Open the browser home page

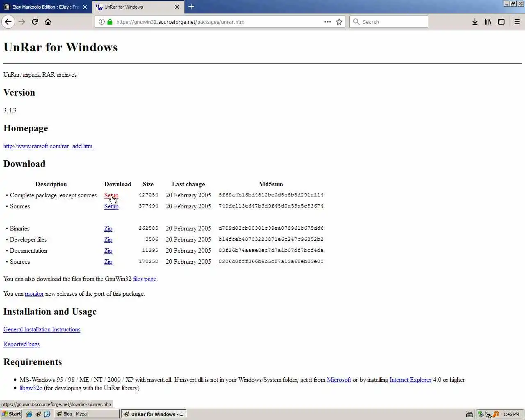click(x=48, y=22)
